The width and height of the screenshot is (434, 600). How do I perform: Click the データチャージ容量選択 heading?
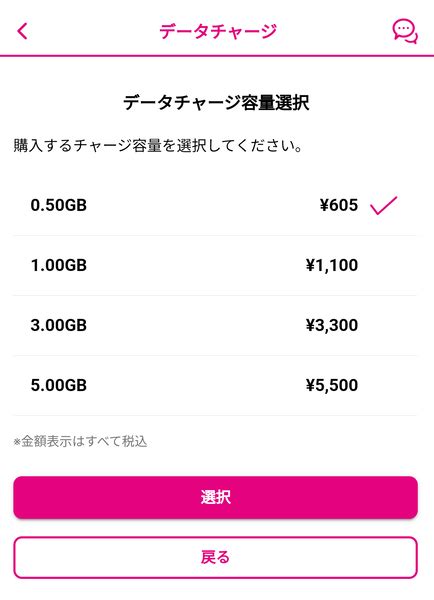pyautogui.click(x=216, y=103)
